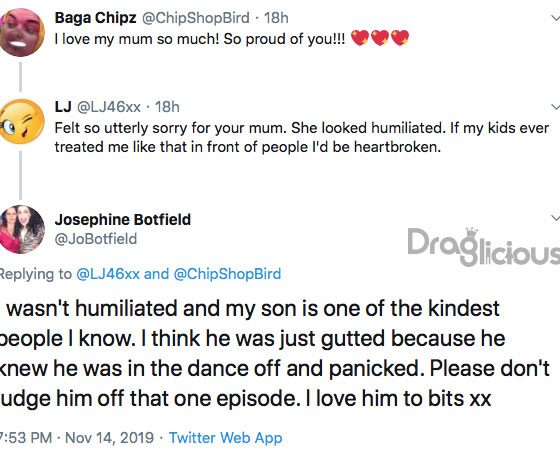The width and height of the screenshot is (560, 460).
Task: Open Baga Chipz profile avatar
Action: pos(21,33)
